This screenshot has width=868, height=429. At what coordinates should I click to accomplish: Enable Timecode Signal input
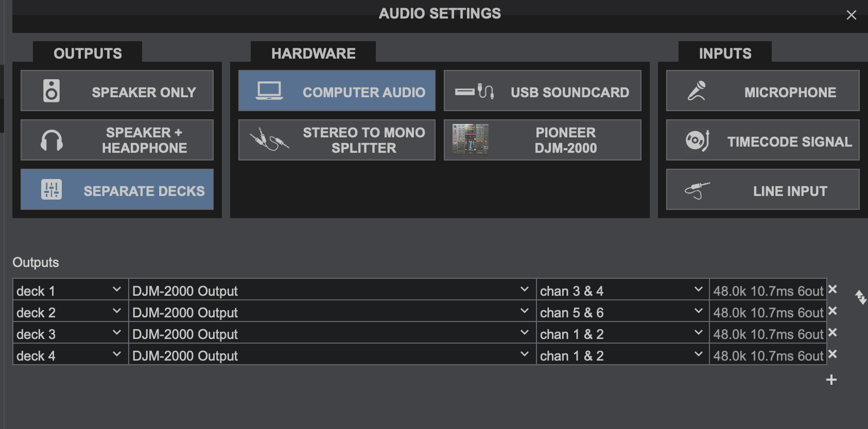tap(763, 140)
